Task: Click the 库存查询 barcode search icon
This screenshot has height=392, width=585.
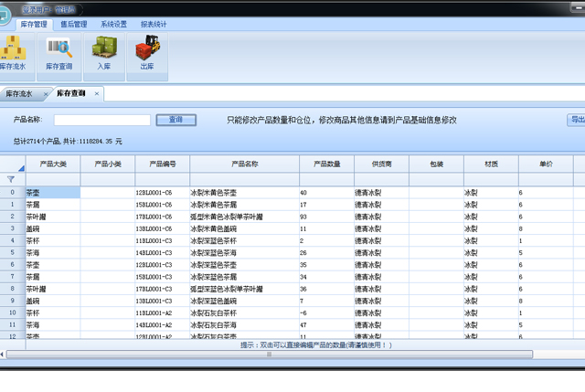Action: coord(59,52)
